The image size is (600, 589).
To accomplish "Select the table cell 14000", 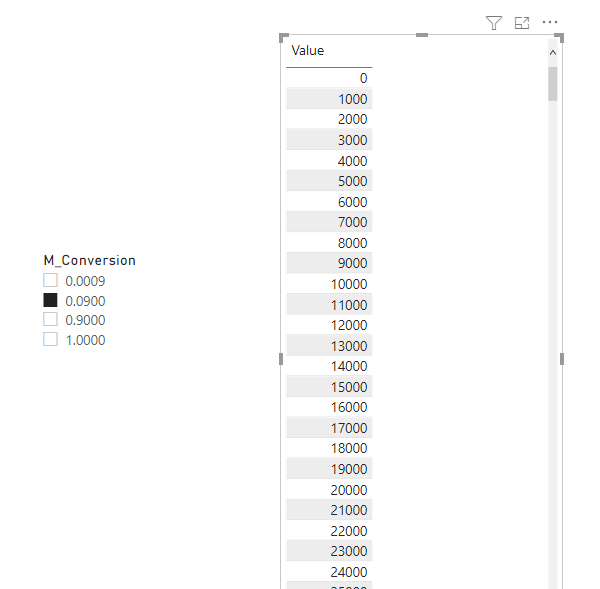I will 329,366.
